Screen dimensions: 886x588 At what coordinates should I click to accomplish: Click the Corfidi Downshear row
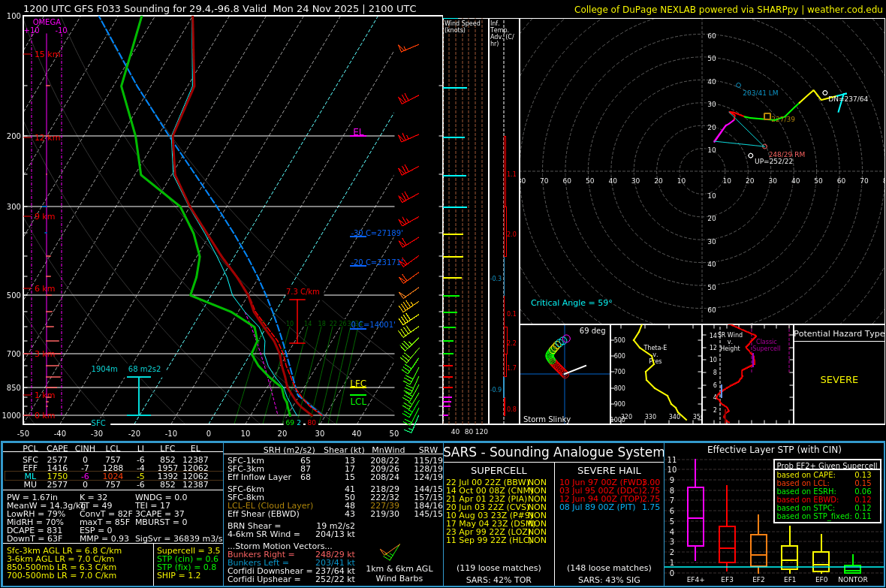coord(291,571)
